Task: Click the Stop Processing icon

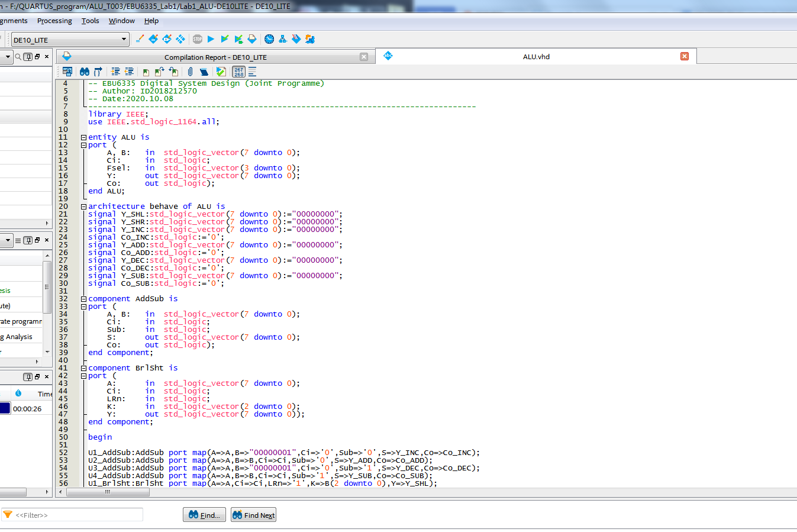Action: pyautogui.click(x=197, y=39)
